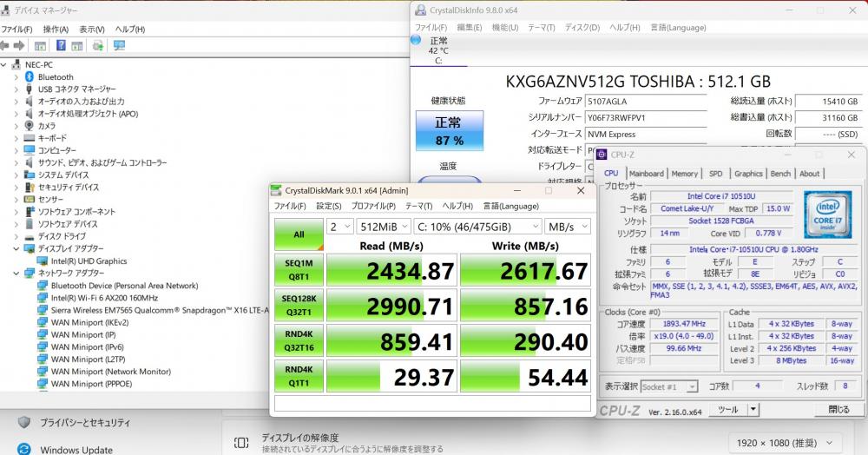Screen dimensions: 868x455
Task: Click the CrystalDiskMark read result 2434.87
Action: pos(391,271)
